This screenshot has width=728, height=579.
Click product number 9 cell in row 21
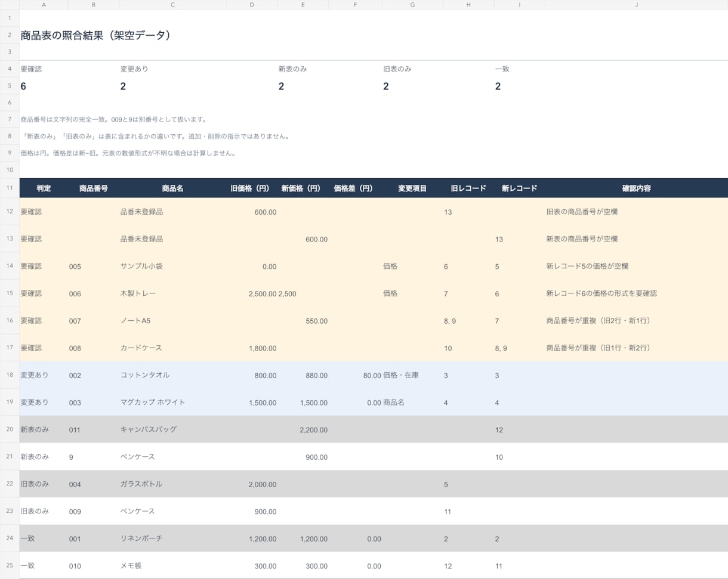click(94, 457)
